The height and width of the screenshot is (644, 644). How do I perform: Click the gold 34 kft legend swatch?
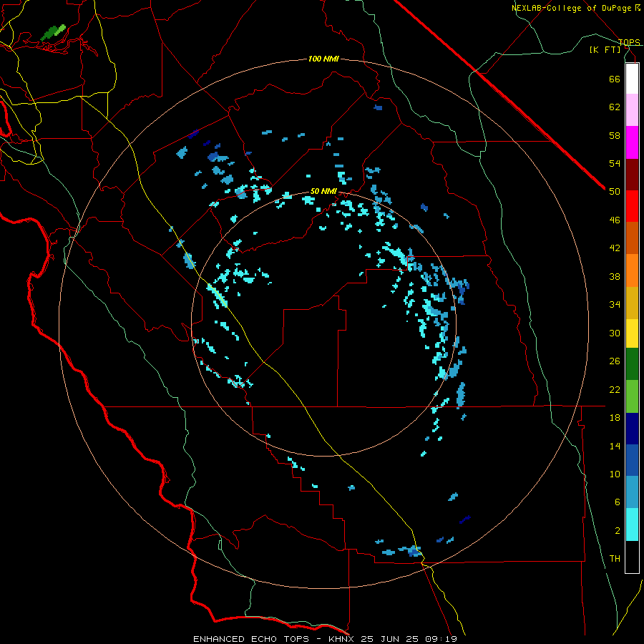632,303
